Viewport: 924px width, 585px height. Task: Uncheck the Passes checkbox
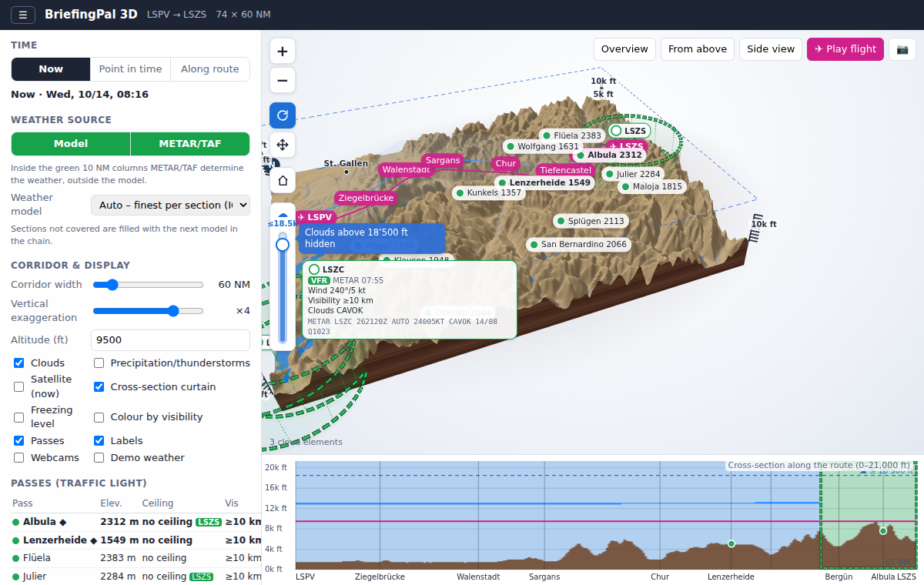pos(18,440)
